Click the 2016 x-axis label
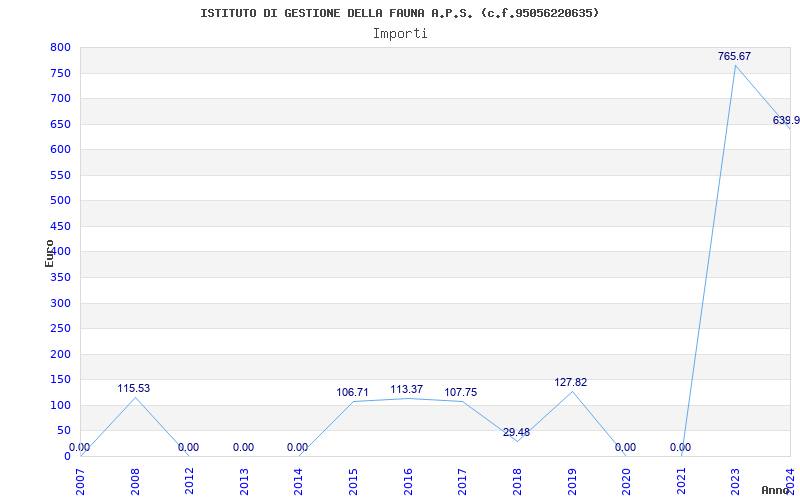 pyautogui.click(x=408, y=482)
